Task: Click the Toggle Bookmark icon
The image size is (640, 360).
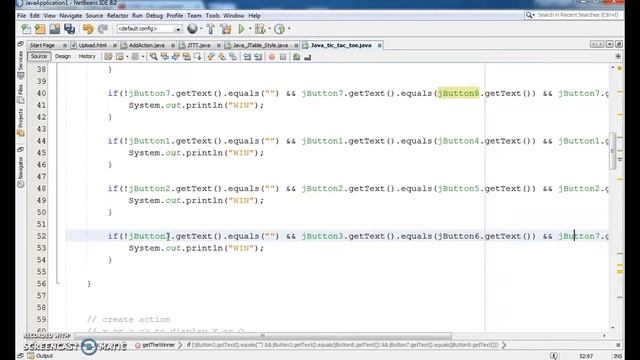Action: click(233, 57)
